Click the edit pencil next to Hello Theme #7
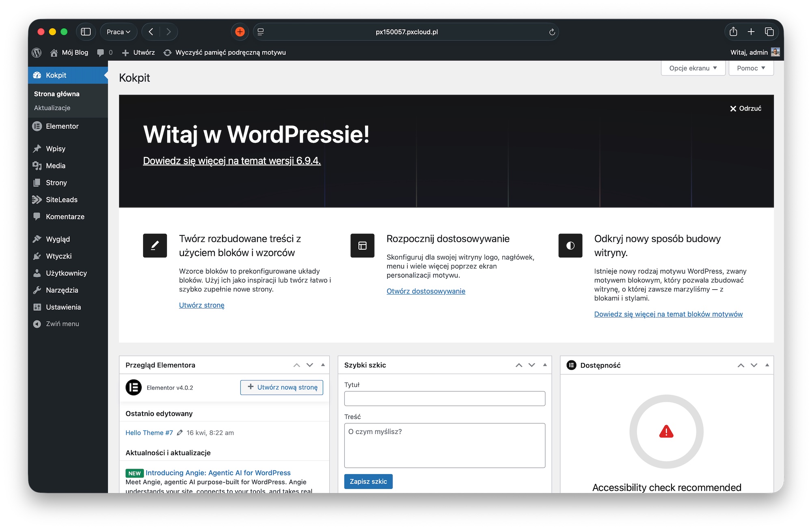Image resolution: width=812 pixels, height=530 pixels. coord(180,433)
